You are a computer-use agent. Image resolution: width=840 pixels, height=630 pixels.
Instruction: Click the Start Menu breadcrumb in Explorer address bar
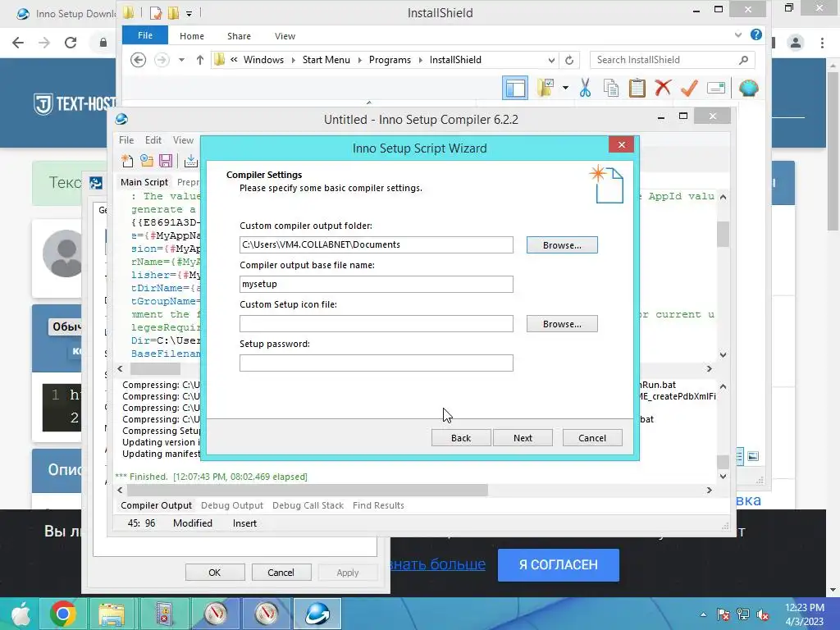pyautogui.click(x=326, y=60)
